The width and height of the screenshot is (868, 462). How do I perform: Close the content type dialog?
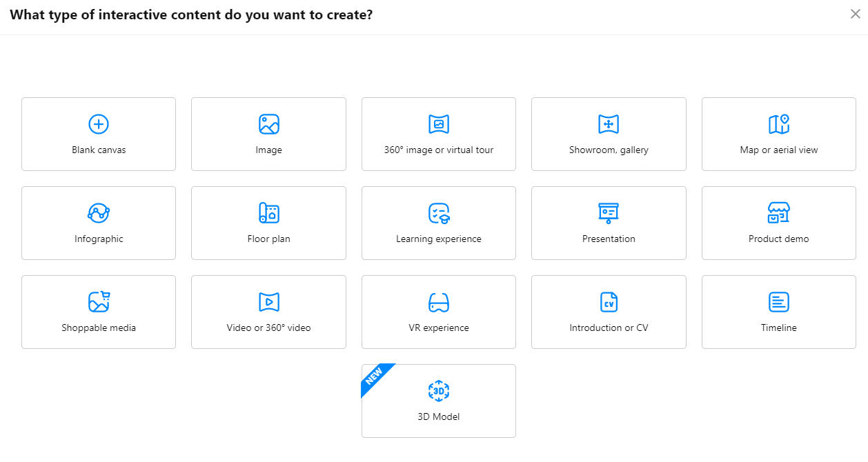855,14
